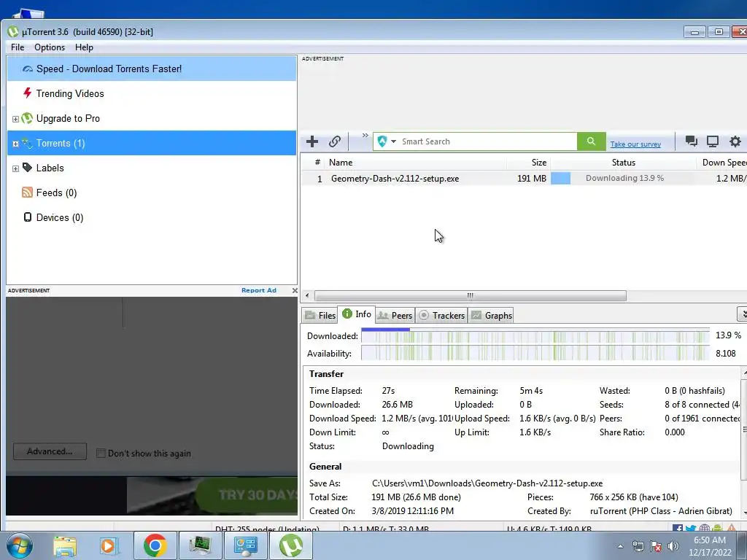Click the RSS Feeds icon
The width and height of the screenshot is (747, 560).
(x=27, y=192)
